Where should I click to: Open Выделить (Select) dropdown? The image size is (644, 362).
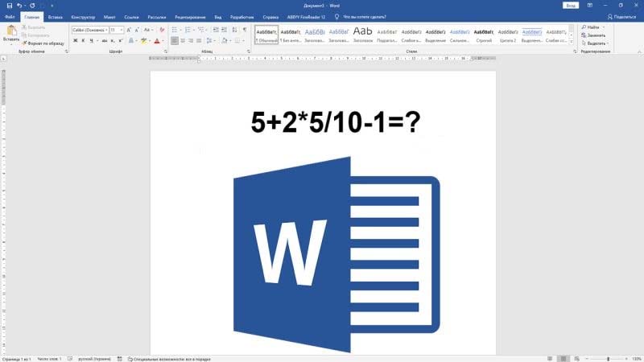[595, 43]
